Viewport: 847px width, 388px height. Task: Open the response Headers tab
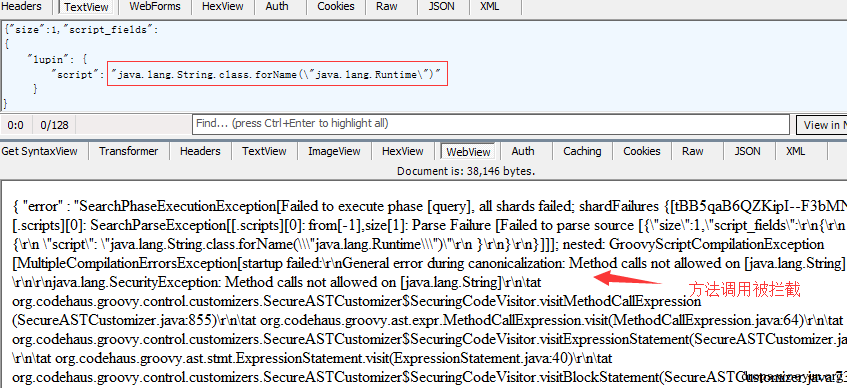coord(200,151)
